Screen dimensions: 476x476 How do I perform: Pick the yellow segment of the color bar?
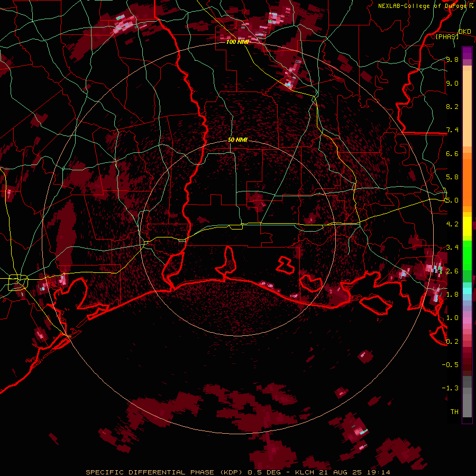tap(467, 226)
